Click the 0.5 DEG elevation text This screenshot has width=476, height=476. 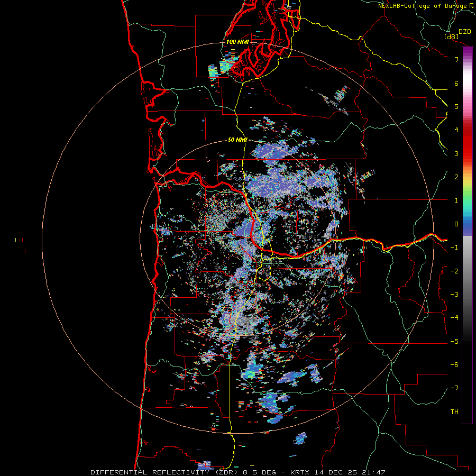pos(260,472)
